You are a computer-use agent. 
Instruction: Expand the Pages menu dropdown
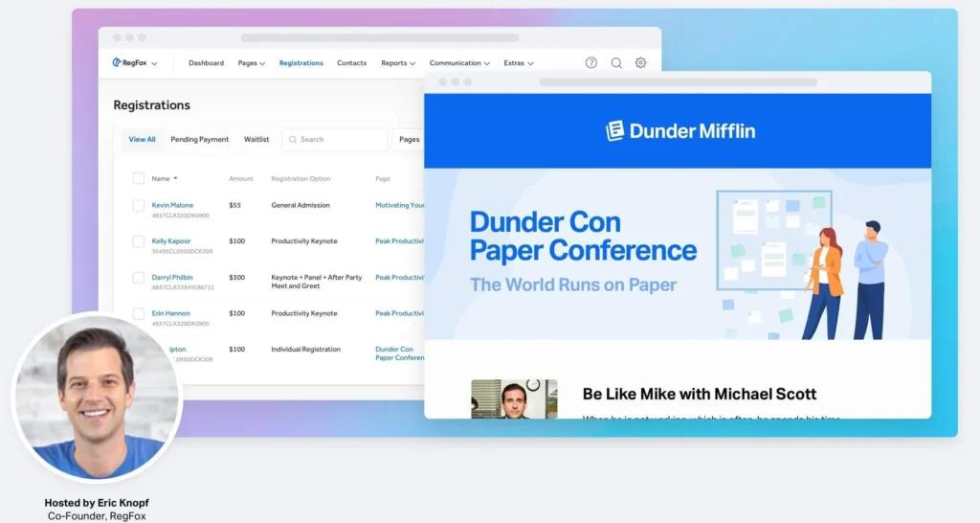tap(262, 64)
